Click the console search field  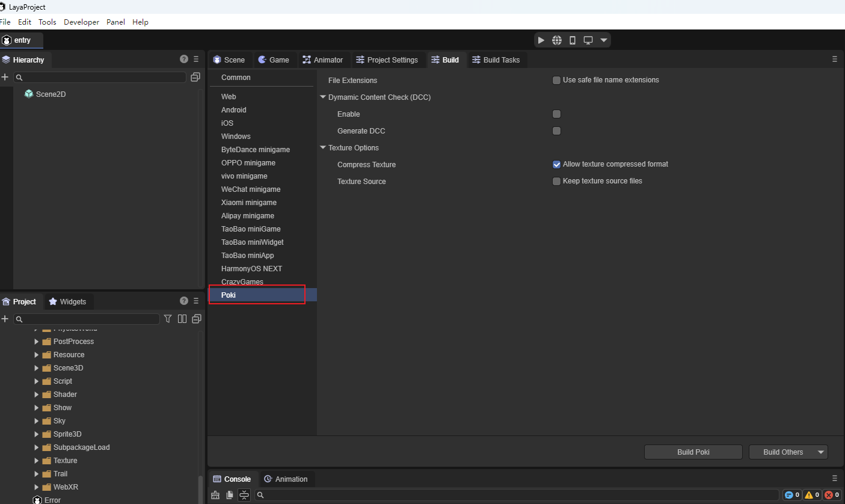517,495
